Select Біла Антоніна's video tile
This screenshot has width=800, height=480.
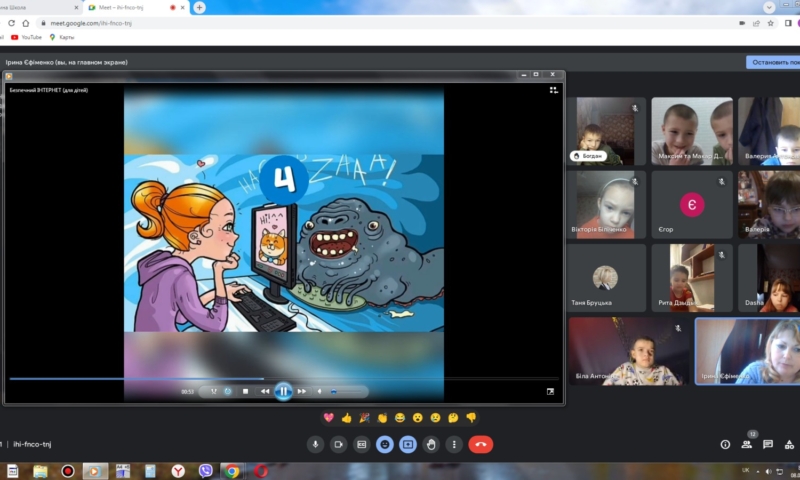[629, 351]
